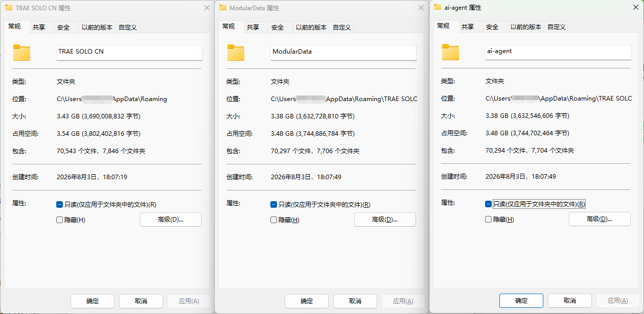
Task: Select size value 3.43 GB (3,690,008,832 字节)
Action: click(x=99, y=116)
